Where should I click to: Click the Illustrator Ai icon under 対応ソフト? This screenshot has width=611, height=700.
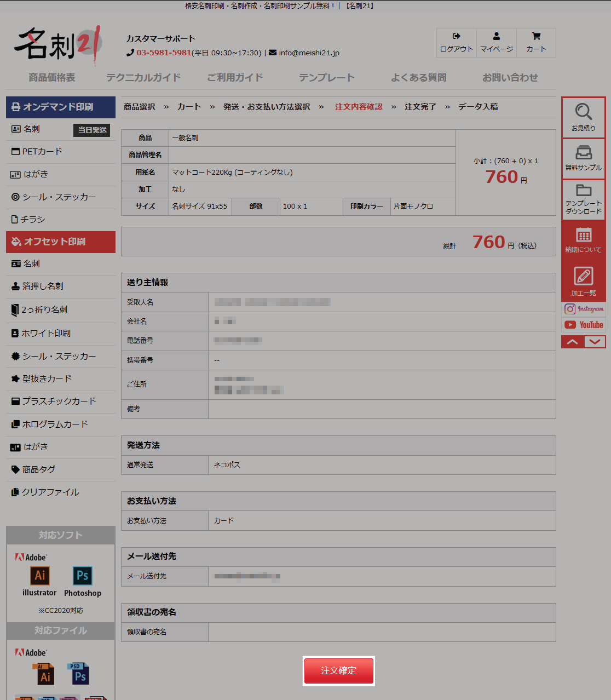point(39,576)
